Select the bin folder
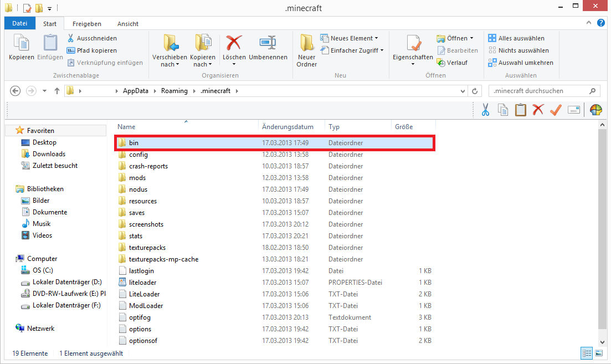Image resolution: width=611 pixels, height=364 pixels. (275, 143)
